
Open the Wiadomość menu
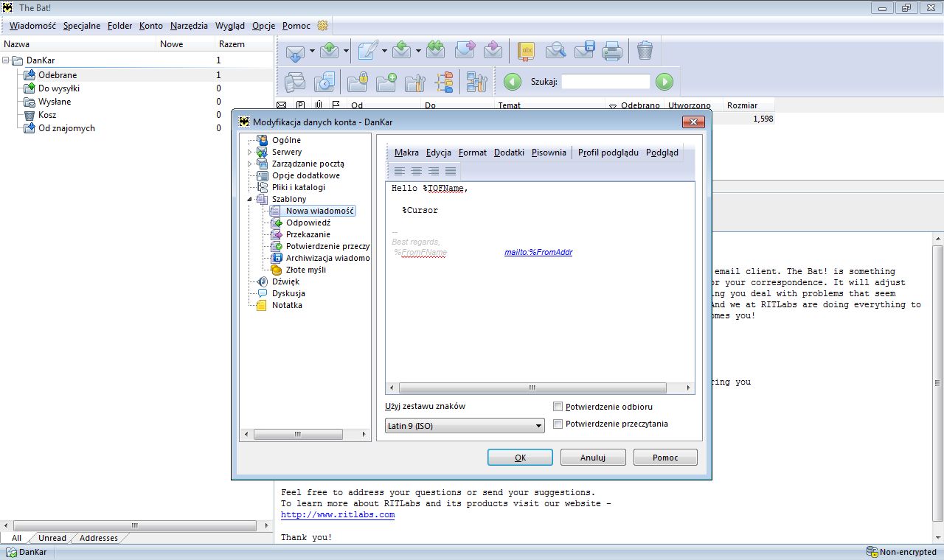point(32,26)
